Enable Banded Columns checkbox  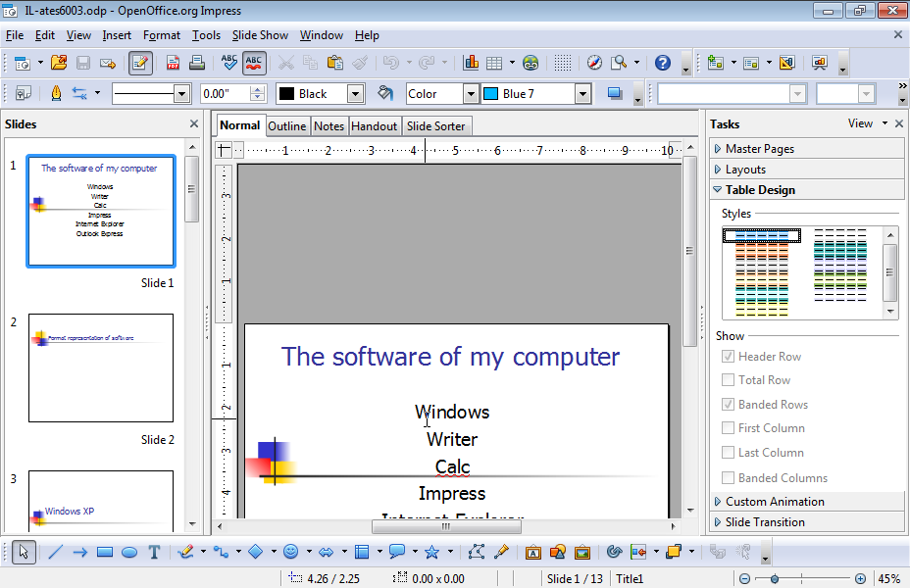pos(728,478)
